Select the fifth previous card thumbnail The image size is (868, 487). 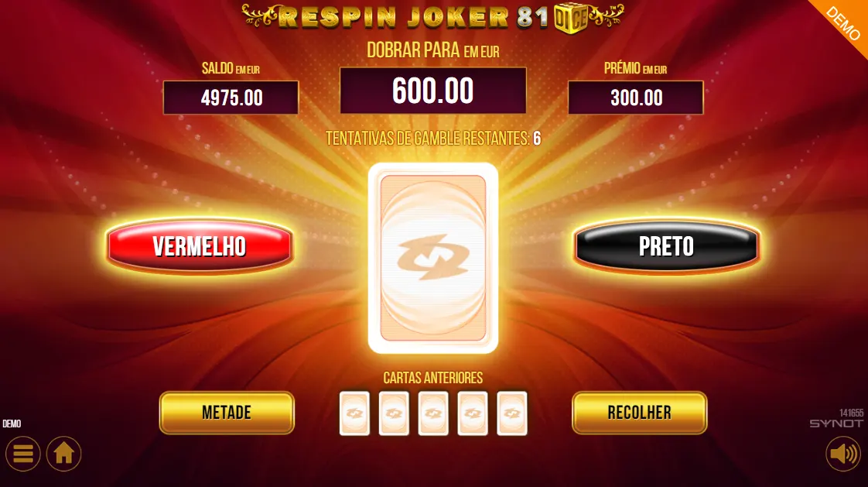tap(512, 413)
